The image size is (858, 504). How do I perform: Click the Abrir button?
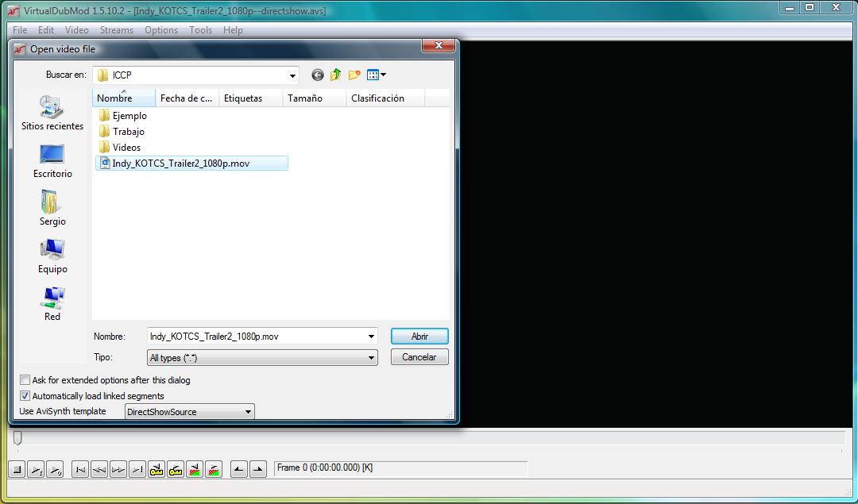click(419, 337)
